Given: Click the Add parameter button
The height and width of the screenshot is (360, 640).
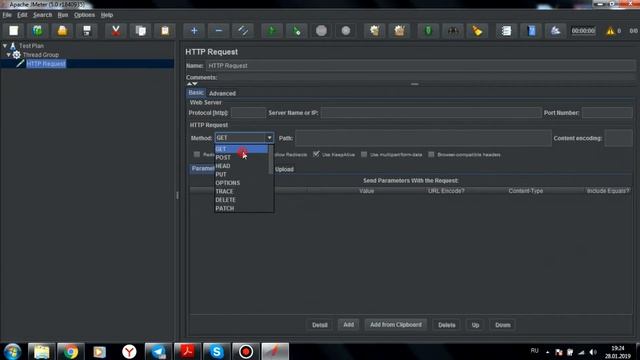Looking at the screenshot, I should point(349,324).
